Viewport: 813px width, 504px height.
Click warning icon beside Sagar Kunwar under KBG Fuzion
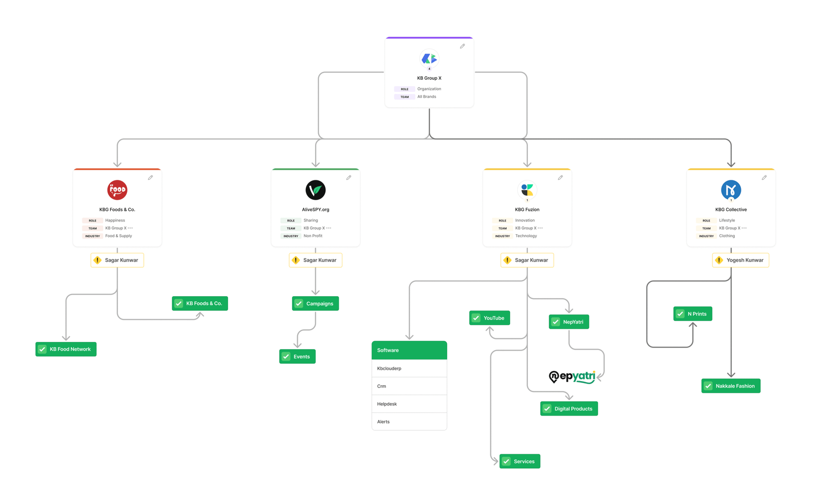tap(507, 260)
